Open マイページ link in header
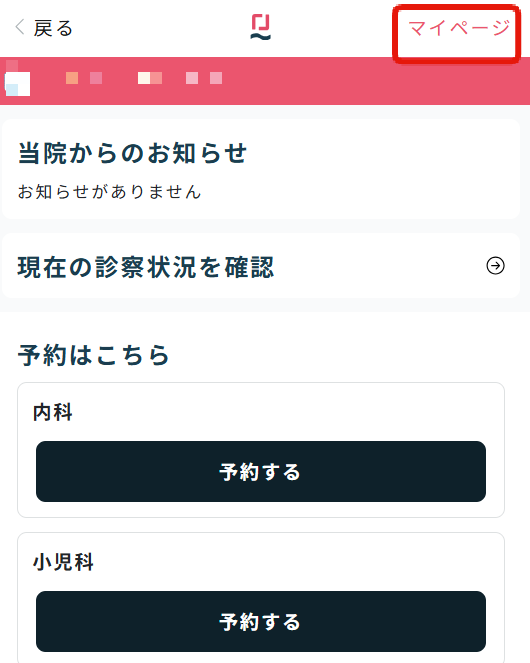Image resolution: width=530 pixels, height=663 pixels. coord(459,28)
